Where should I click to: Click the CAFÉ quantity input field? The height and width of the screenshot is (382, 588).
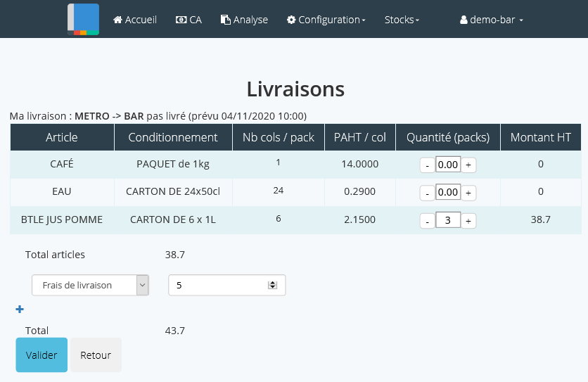(448, 165)
